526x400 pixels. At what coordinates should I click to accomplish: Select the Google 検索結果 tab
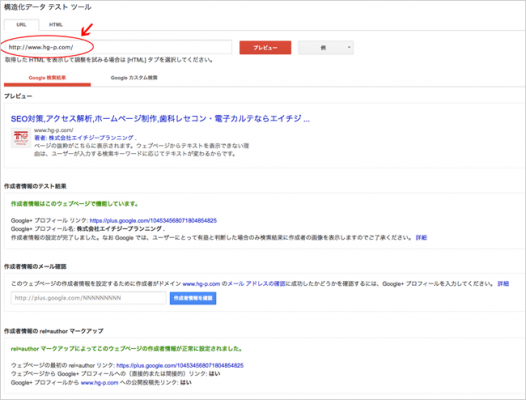pyautogui.click(x=47, y=78)
